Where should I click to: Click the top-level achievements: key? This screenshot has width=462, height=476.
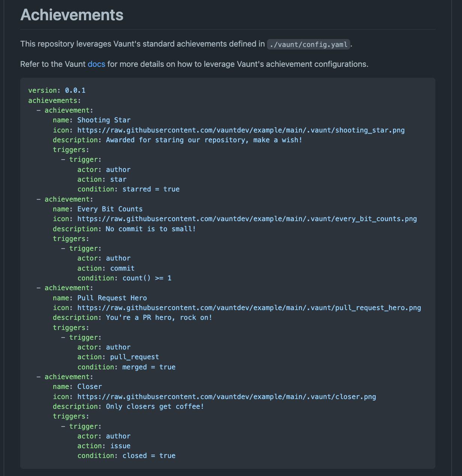tap(54, 100)
